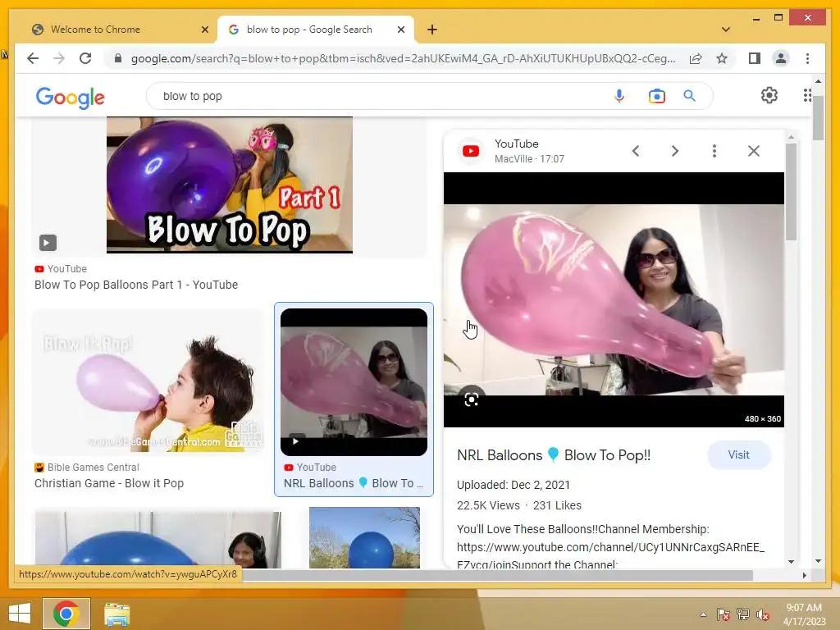View site security lock info
840x630 pixels.
pos(118,58)
